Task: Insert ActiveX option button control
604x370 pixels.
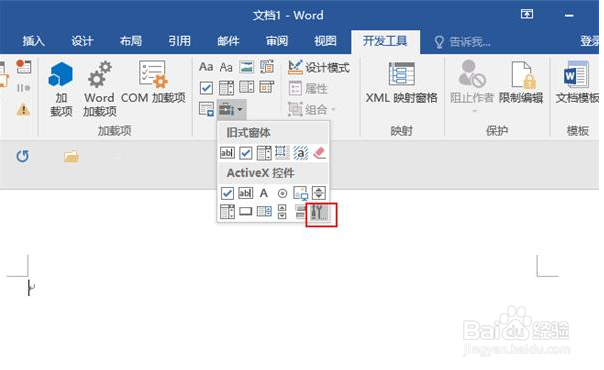Action: pyautogui.click(x=282, y=193)
